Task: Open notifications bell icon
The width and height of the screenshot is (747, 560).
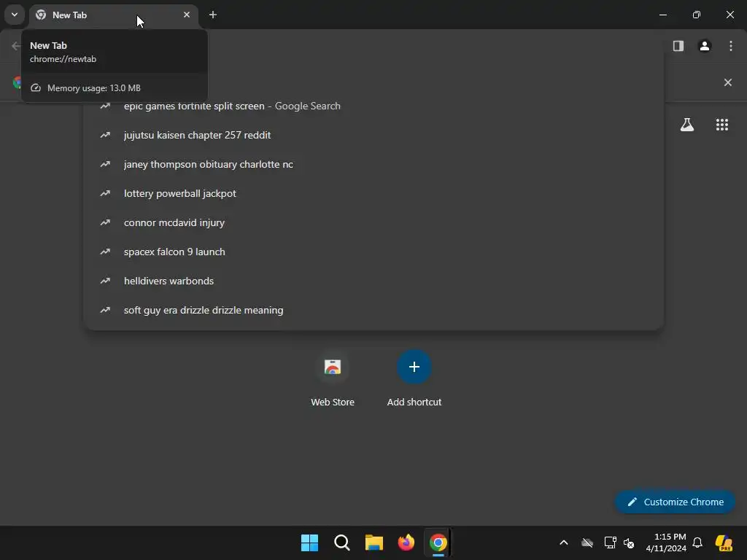Action: pos(697,542)
